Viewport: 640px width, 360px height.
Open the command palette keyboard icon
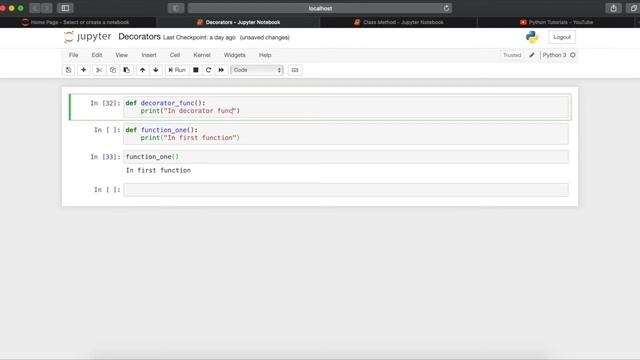click(295, 70)
